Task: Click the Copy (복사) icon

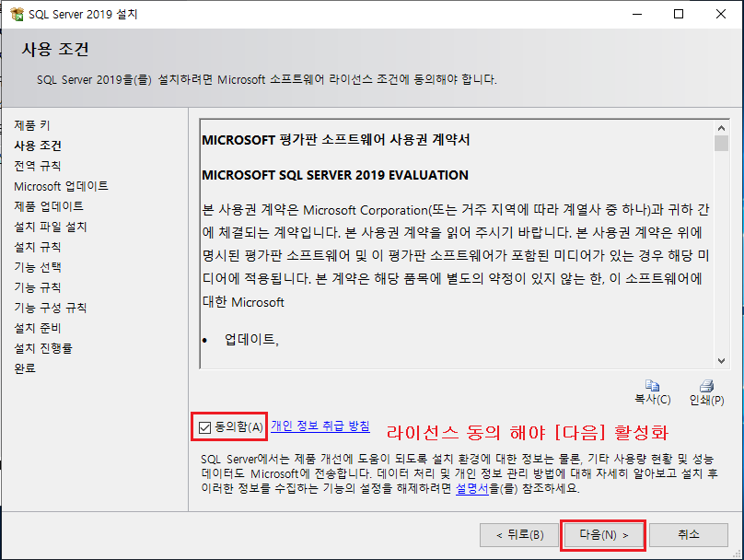Action: [x=652, y=385]
